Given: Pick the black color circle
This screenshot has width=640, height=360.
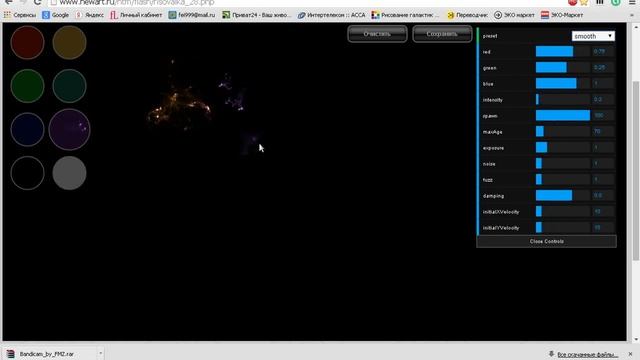Looking at the screenshot, I should pos(27,173).
